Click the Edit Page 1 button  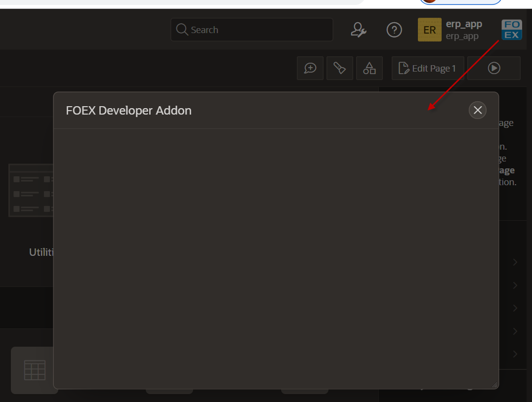(428, 68)
